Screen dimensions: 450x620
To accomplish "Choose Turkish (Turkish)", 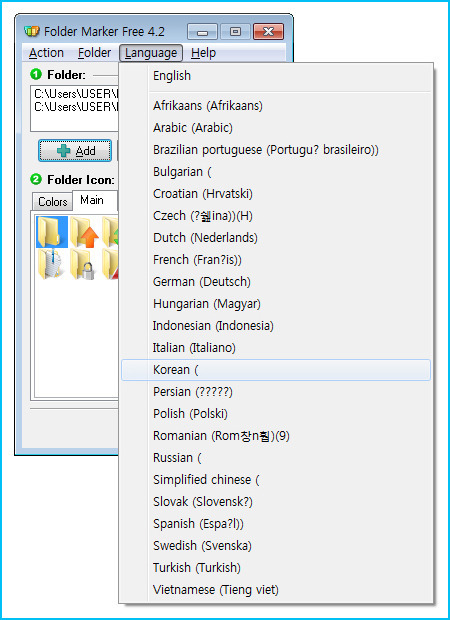I will 276,568.
